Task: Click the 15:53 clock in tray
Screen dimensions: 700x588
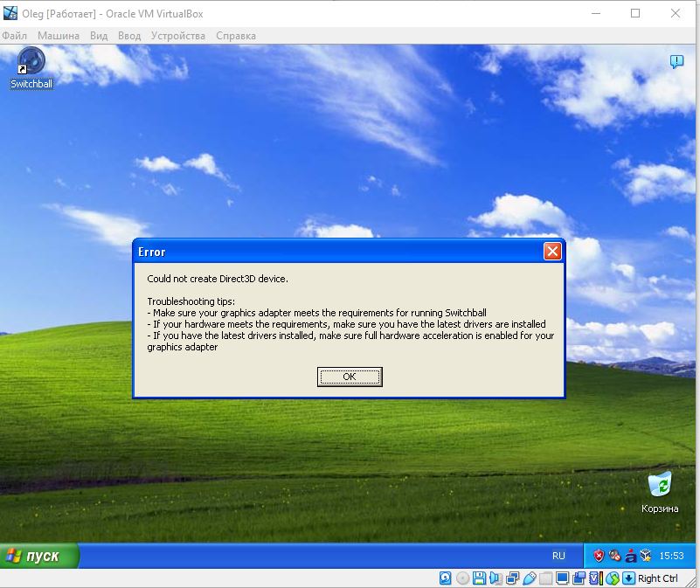Action: click(671, 556)
